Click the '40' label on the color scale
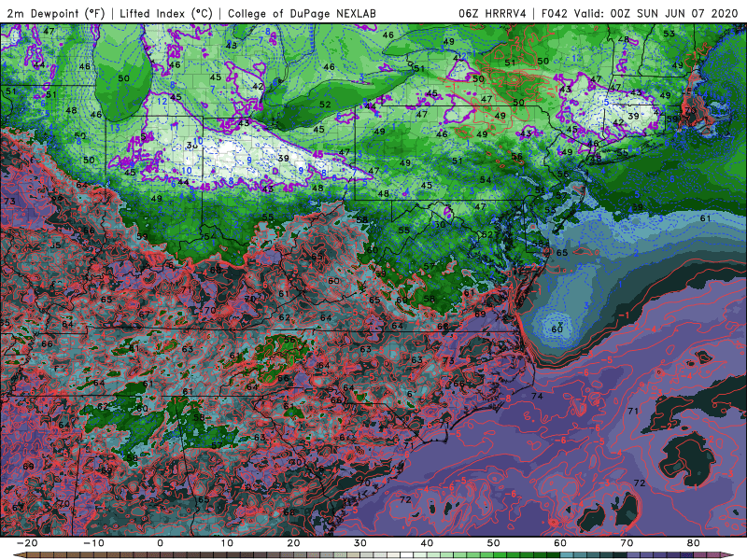The height and width of the screenshot is (560, 747). 427,543
